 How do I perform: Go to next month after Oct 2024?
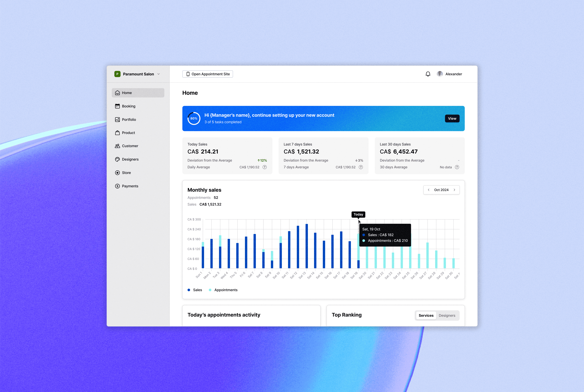point(454,190)
